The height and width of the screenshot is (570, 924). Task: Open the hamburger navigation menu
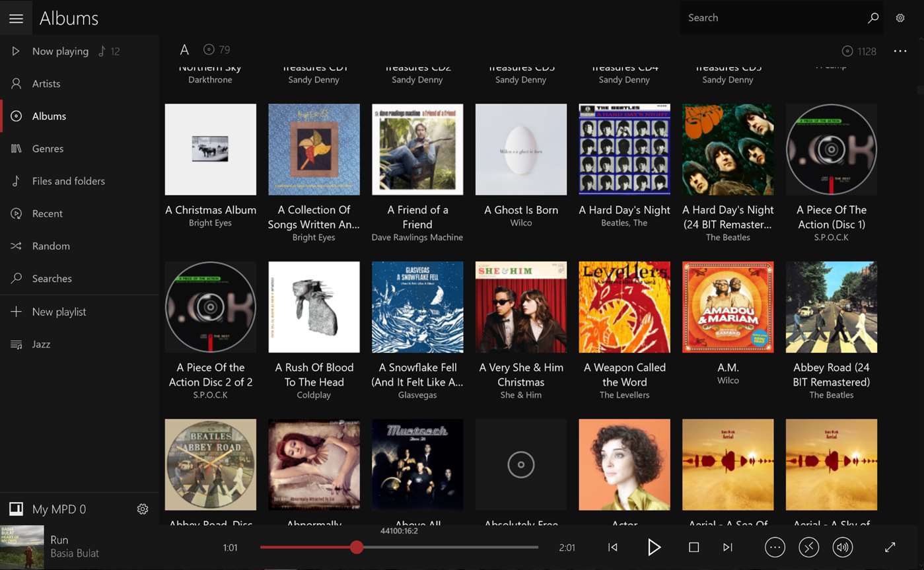[16, 18]
